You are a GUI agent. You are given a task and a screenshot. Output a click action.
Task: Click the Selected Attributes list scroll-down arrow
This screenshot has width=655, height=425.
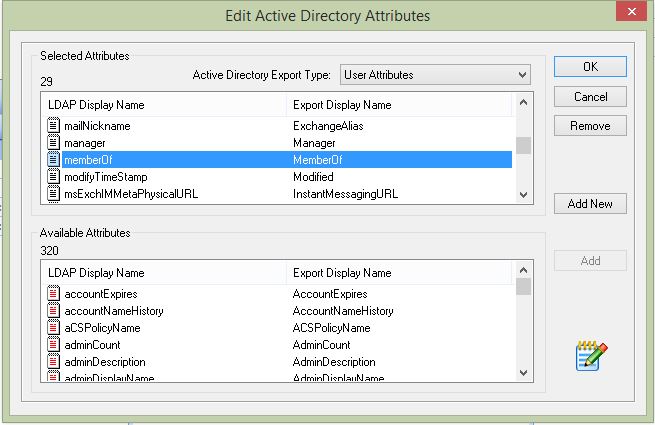[523, 195]
